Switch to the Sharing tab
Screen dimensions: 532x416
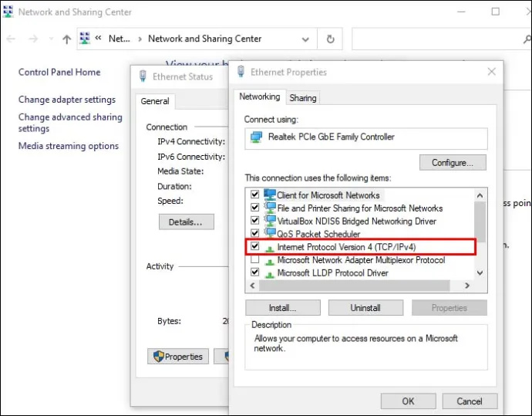coord(303,98)
